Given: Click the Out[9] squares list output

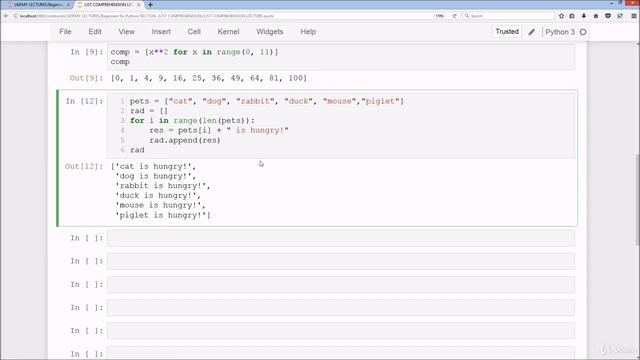Looking at the screenshot, I should pos(209,78).
